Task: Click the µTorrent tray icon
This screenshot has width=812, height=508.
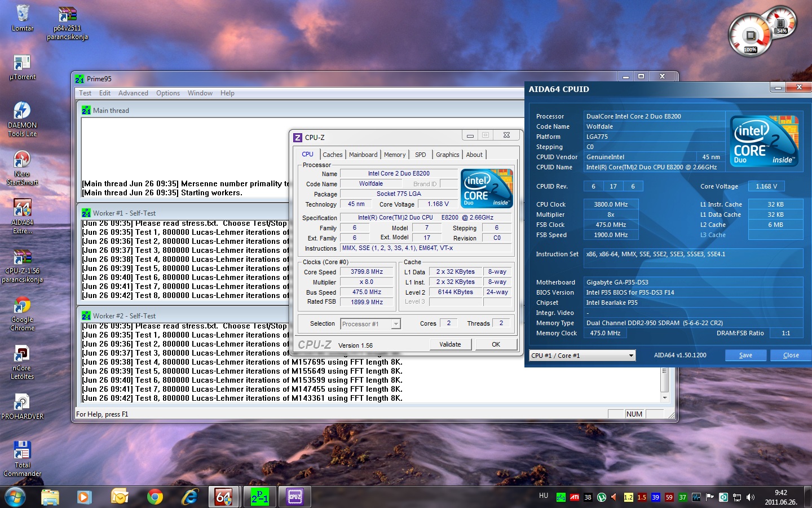Action: [x=602, y=497]
